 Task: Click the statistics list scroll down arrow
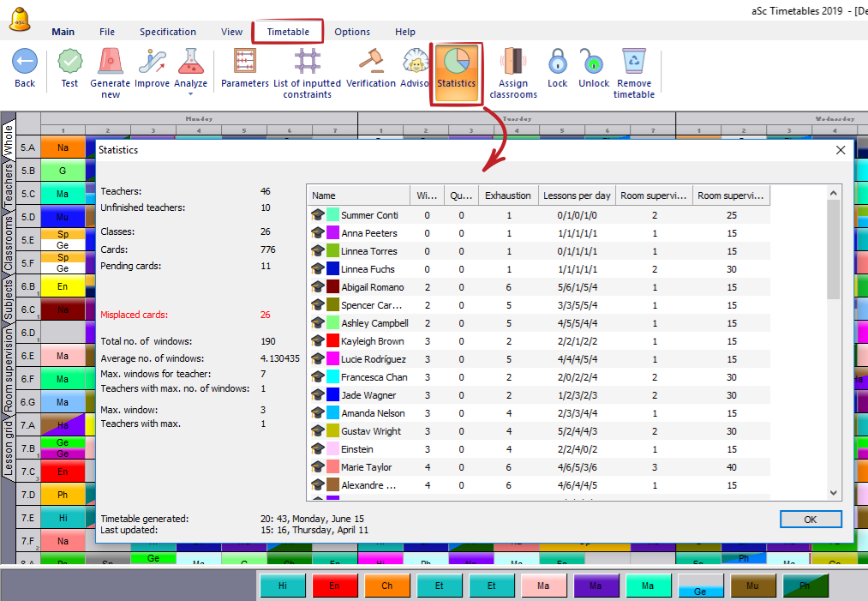coord(834,492)
